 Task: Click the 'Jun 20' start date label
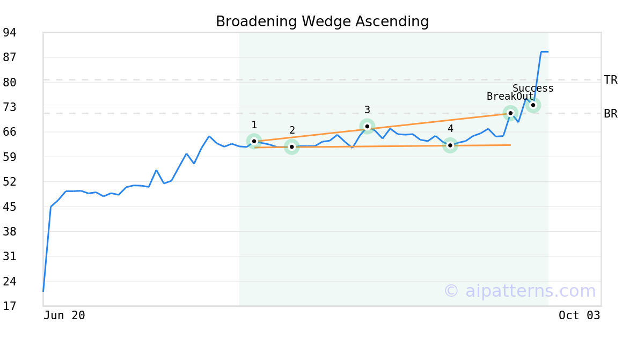[x=64, y=315]
